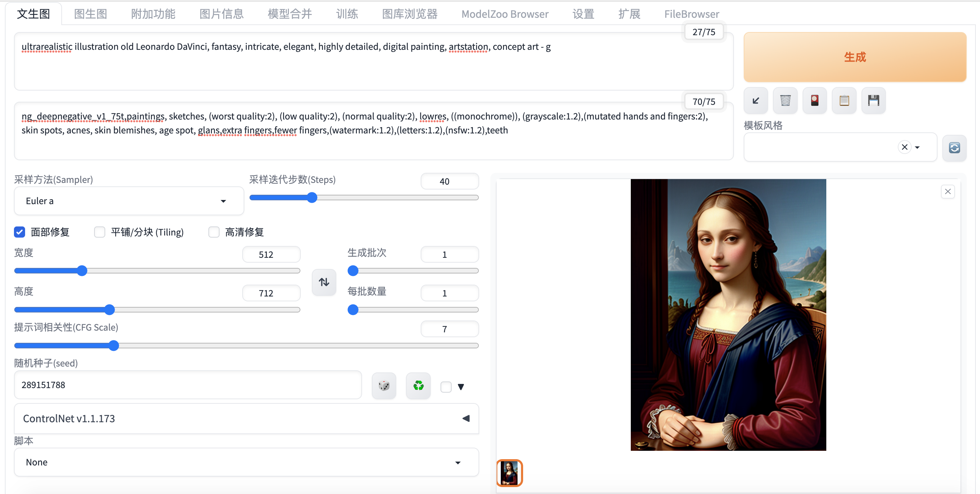Expand the ControlNet v1.1.173 panel
This screenshot has width=980, height=494.
466,418
